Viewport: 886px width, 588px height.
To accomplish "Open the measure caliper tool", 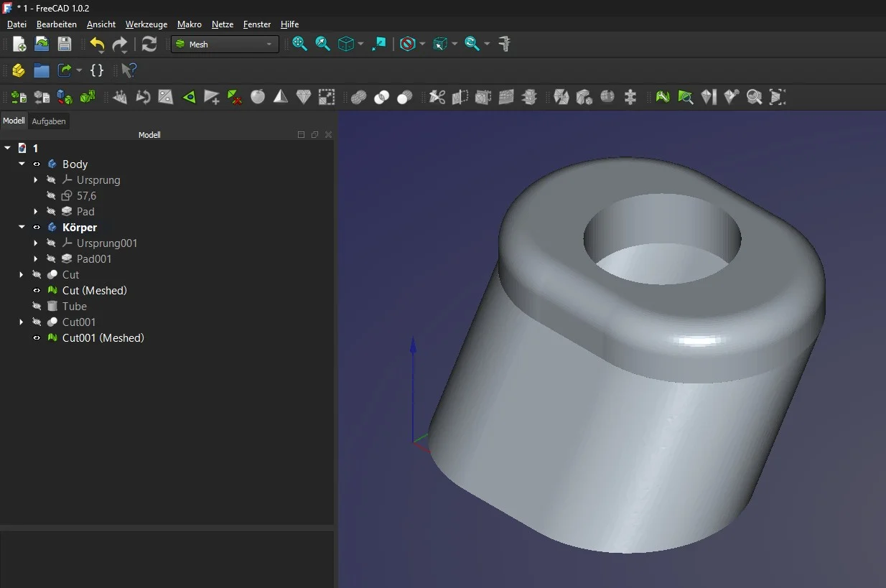I will point(505,45).
